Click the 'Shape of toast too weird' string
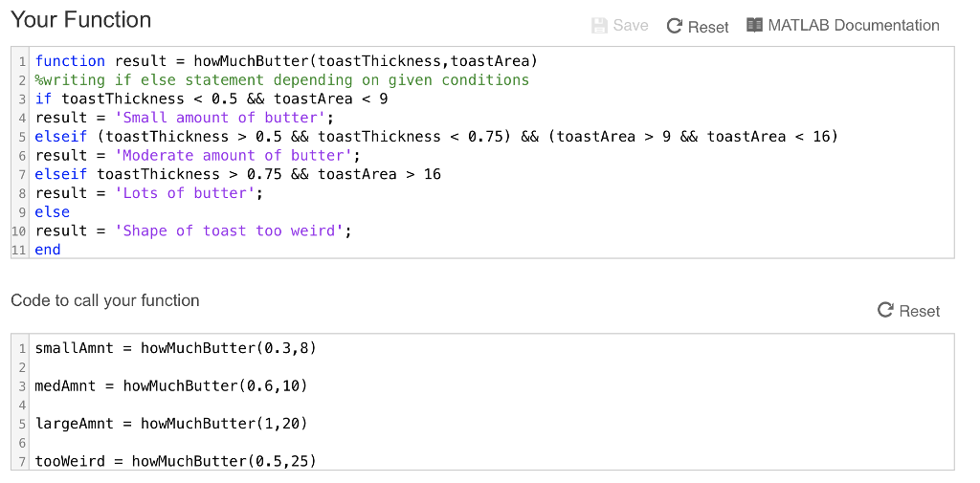Screen dimensions: 980x483 click(x=231, y=231)
